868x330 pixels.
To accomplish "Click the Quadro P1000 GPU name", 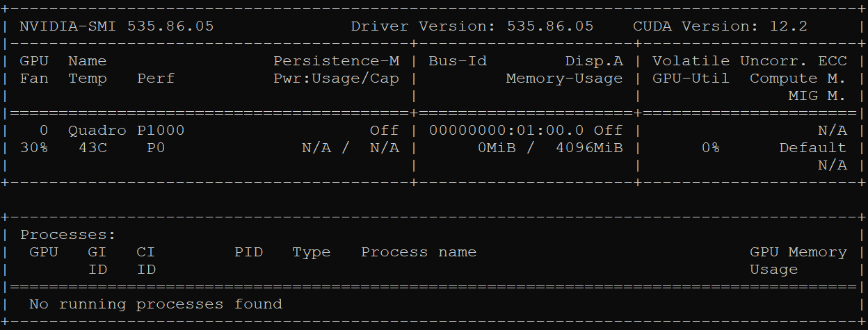I will pyautogui.click(x=126, y=131).
